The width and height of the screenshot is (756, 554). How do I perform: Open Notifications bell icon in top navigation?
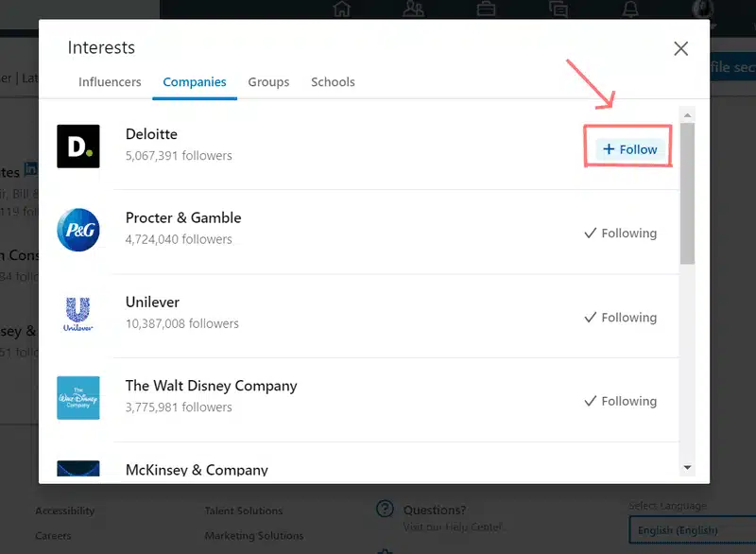click(630, 9)
